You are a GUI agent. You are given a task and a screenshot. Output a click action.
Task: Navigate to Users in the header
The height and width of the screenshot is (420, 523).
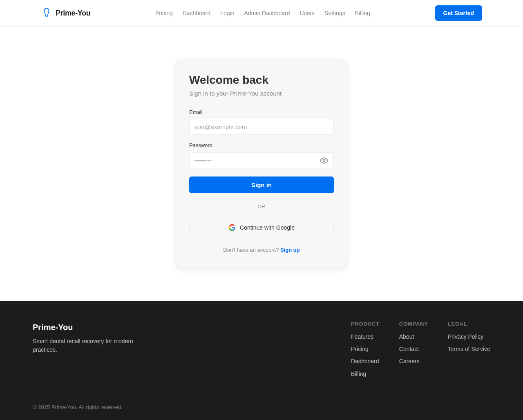307,13
